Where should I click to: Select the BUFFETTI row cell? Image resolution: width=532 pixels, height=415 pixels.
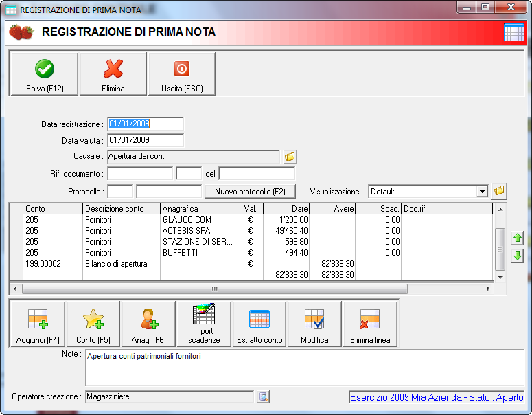coord(199,253)
